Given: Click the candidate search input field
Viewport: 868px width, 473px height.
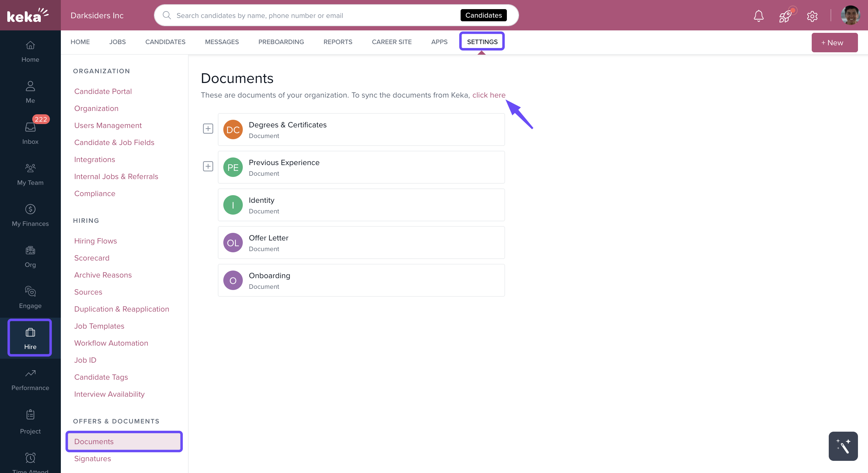Looking at the screenshot, I should [303, 16].
